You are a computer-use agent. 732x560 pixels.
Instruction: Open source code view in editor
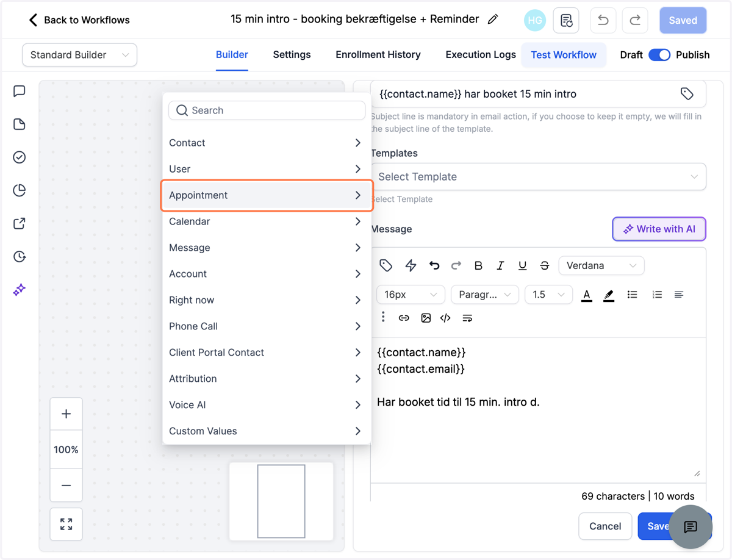pos(445,318)
